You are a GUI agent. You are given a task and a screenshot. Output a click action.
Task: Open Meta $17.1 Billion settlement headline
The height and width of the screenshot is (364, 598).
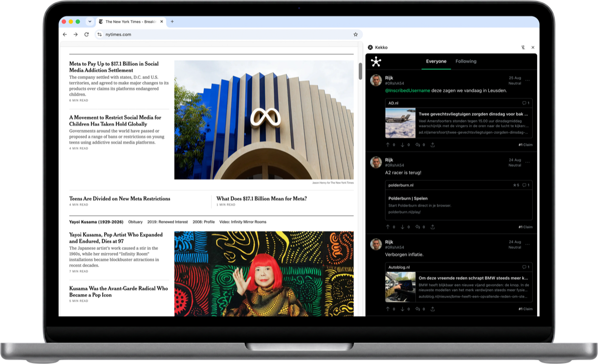[114, 67]
